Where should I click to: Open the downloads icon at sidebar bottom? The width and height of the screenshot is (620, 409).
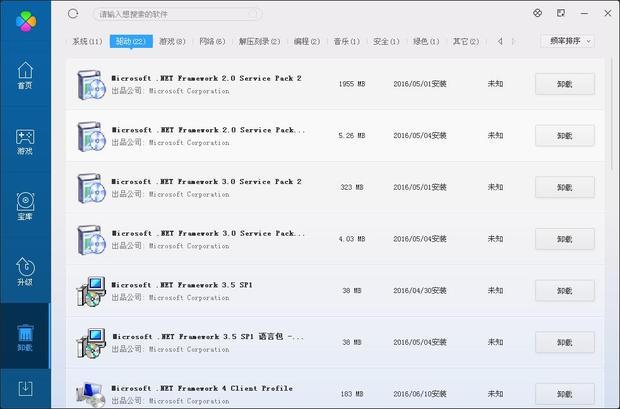(x=25, y=388)
